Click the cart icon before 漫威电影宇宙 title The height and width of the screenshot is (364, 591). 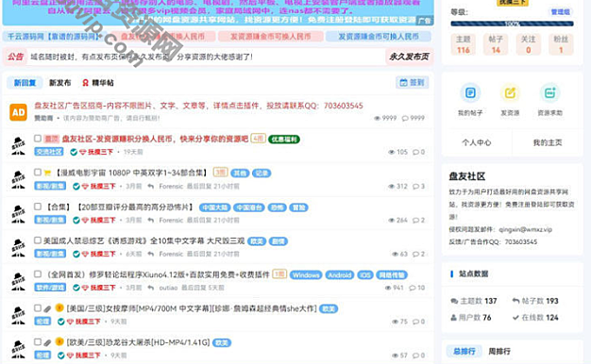pos(47,173)
